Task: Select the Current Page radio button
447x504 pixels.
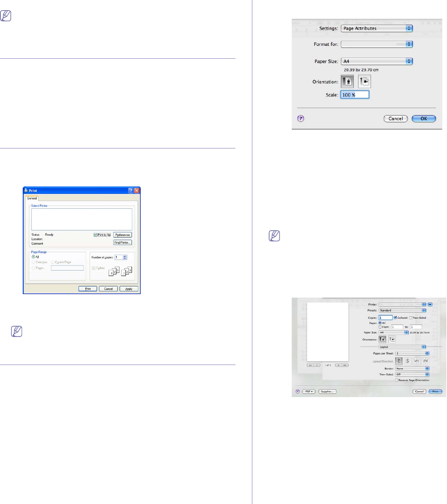Action: point(53,262)
